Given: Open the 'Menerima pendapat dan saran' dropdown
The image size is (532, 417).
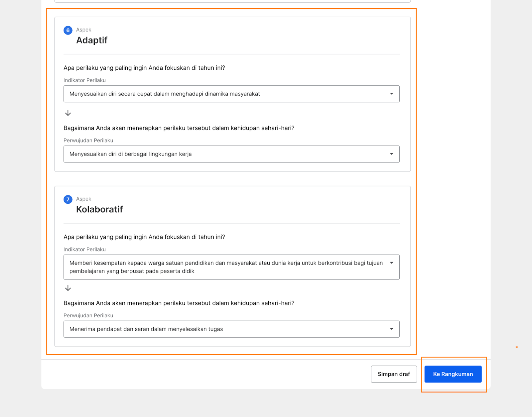Looking at the screenshot, I should 226,329.
